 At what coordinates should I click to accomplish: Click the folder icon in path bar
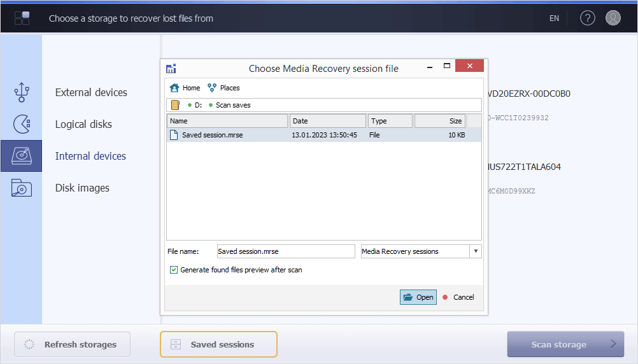click(x=175, y=105)
